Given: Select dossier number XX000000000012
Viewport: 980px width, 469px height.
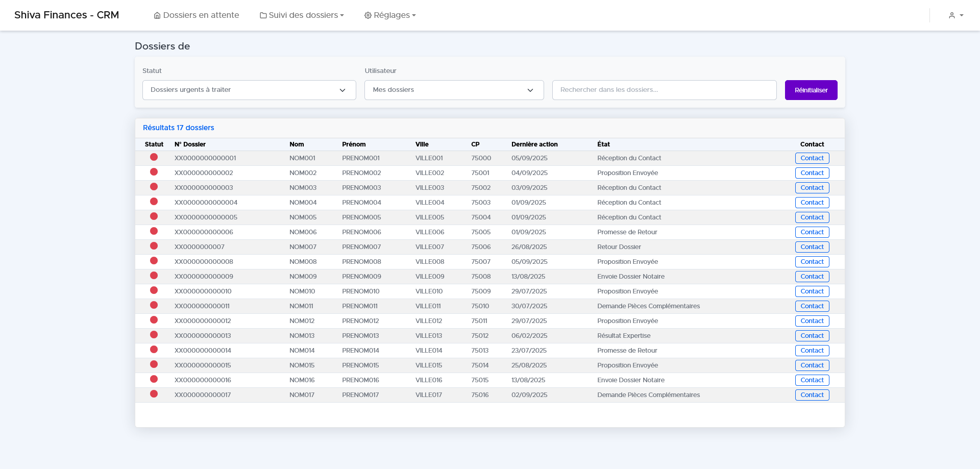Looking at the screenshot, I should point(203,321).
